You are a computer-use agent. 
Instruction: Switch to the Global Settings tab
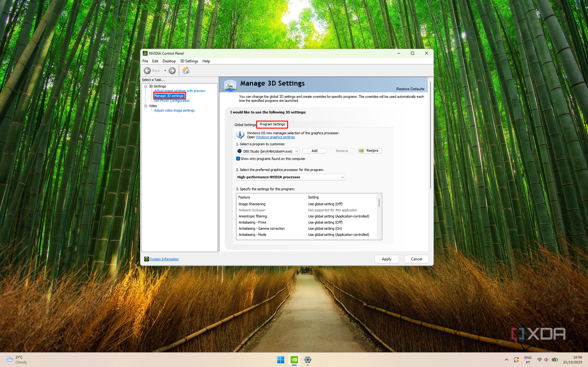[245, 125]
